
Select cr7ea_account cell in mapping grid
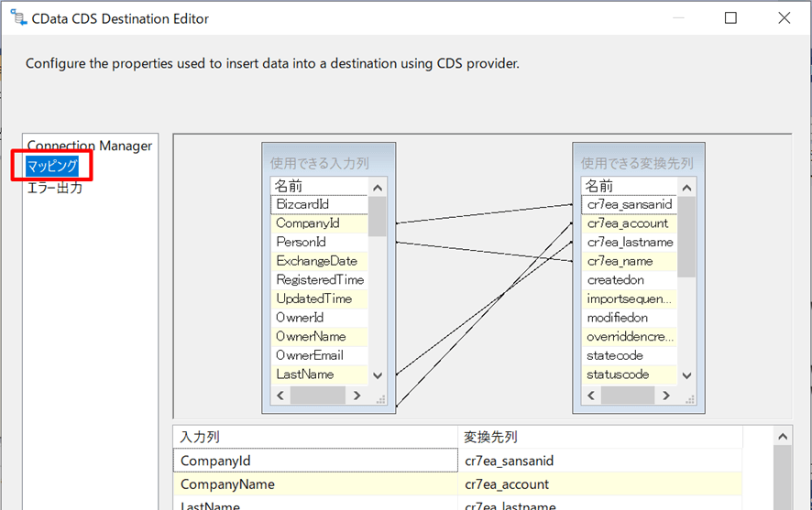600,484
